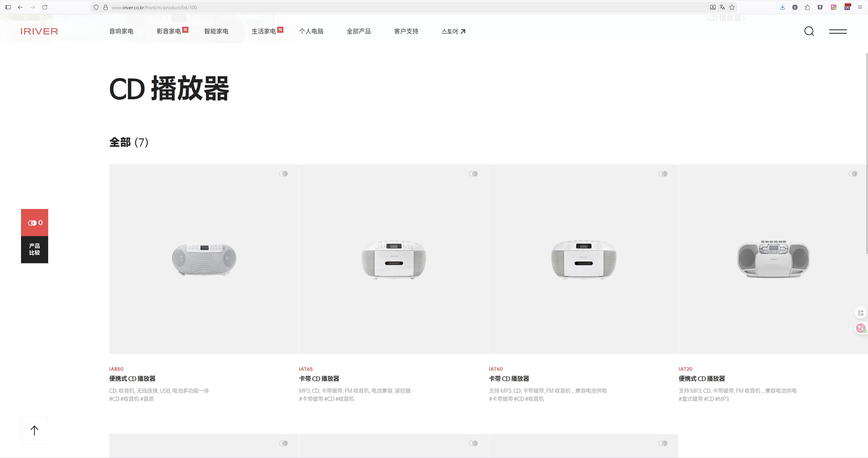Toggle compare on IAT60 product card
The width and height of the screenshot is (868, 458).
click(663, 173)
